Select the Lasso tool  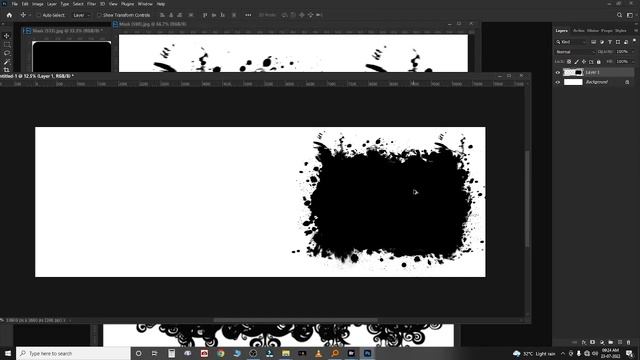pos(7,53)
